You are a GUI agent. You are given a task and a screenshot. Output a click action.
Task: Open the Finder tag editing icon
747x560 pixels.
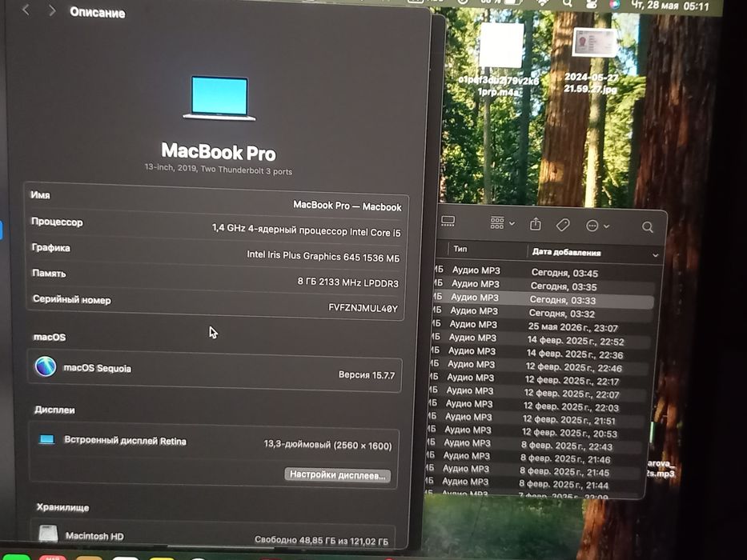563,225
